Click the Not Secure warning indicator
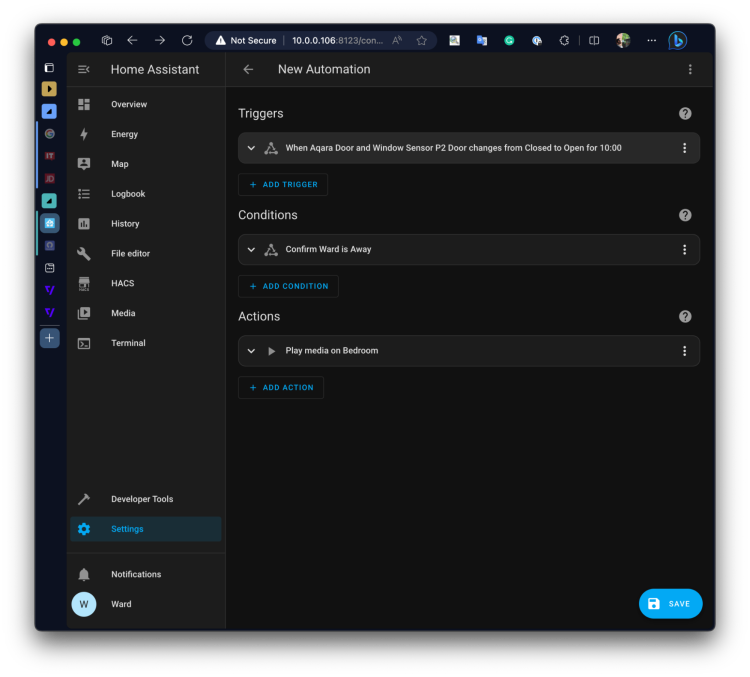This screenshot has height=677, width=750. pos(246,41)
